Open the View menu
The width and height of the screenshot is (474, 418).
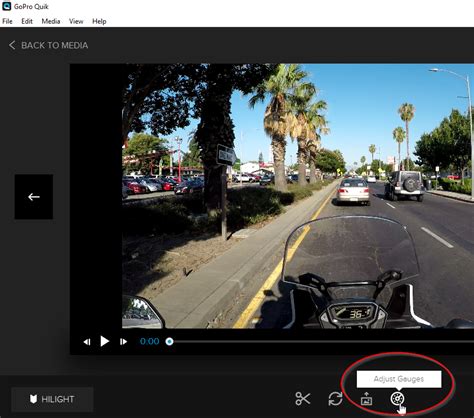[x=76, y=21]
